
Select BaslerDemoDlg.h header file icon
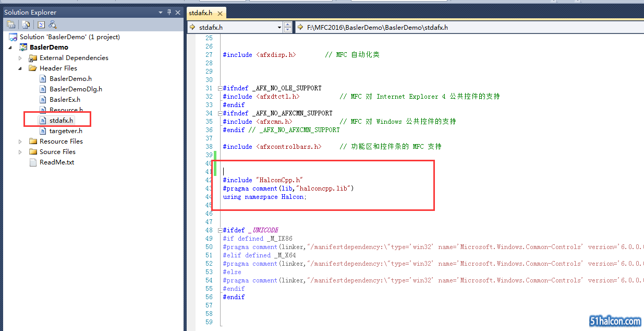[x=43, y=89]
